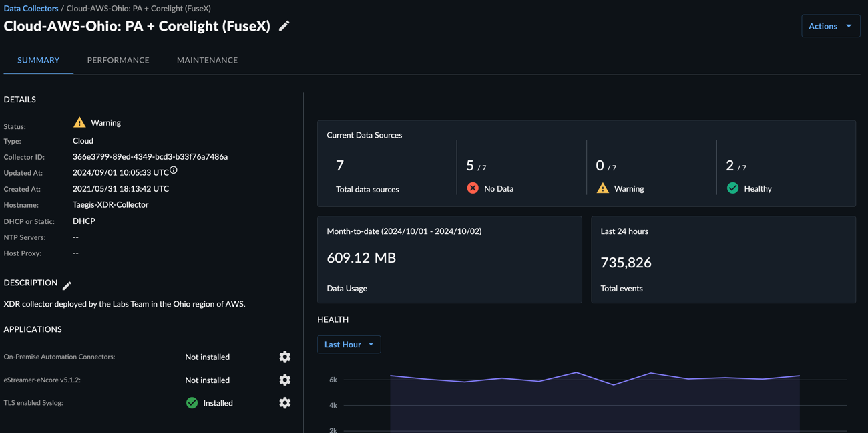The height and width of the screenshot is (433, 868).
Task: Open the Maintenance tab
Action: [207, 60]
